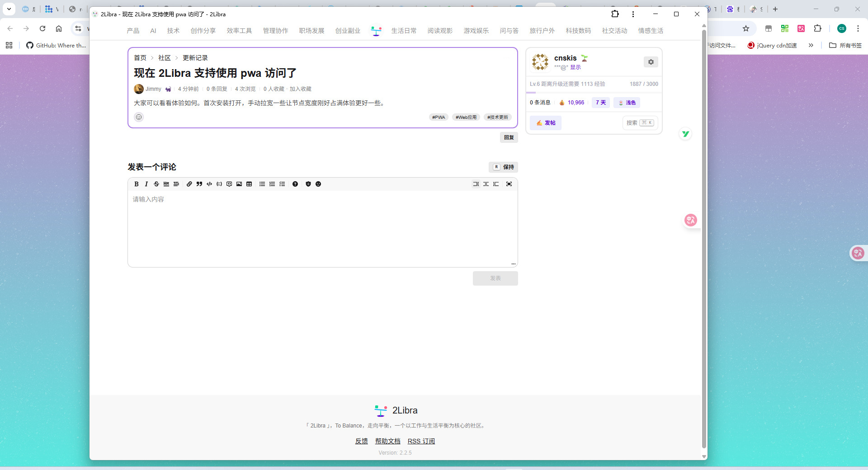868x470 pixels.
Task: Click the 发帖 new post button
Action: point(546,123)
